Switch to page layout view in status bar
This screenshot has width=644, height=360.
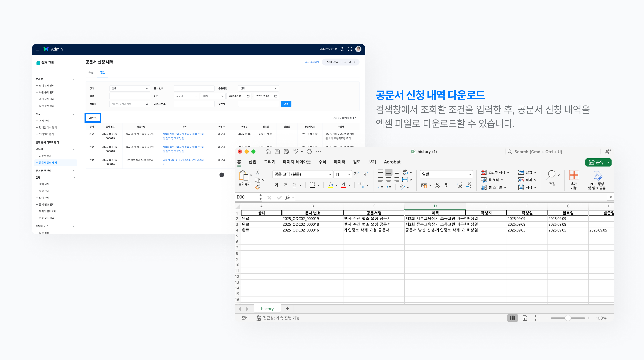point(525,318)
